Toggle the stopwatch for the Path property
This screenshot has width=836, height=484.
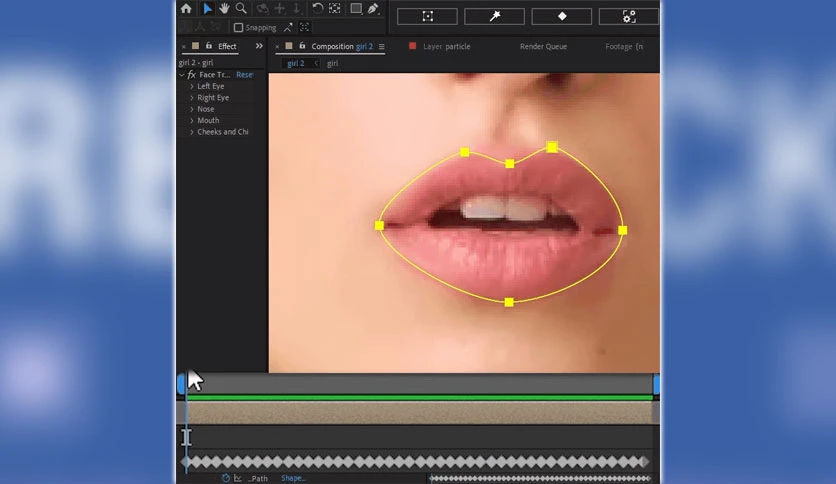pyautogui.click(x=226, y=478)
